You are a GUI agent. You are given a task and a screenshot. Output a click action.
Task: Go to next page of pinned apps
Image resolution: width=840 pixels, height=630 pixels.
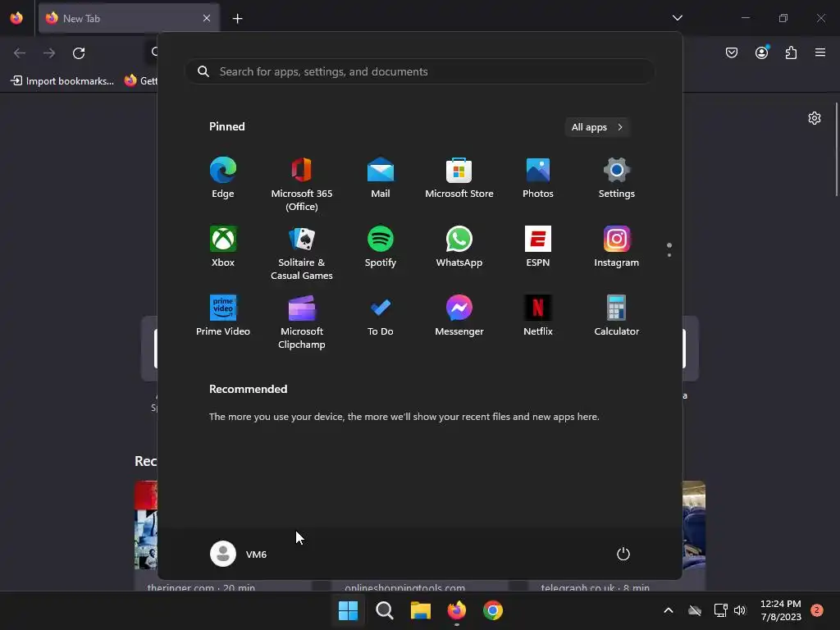(669, 254)
